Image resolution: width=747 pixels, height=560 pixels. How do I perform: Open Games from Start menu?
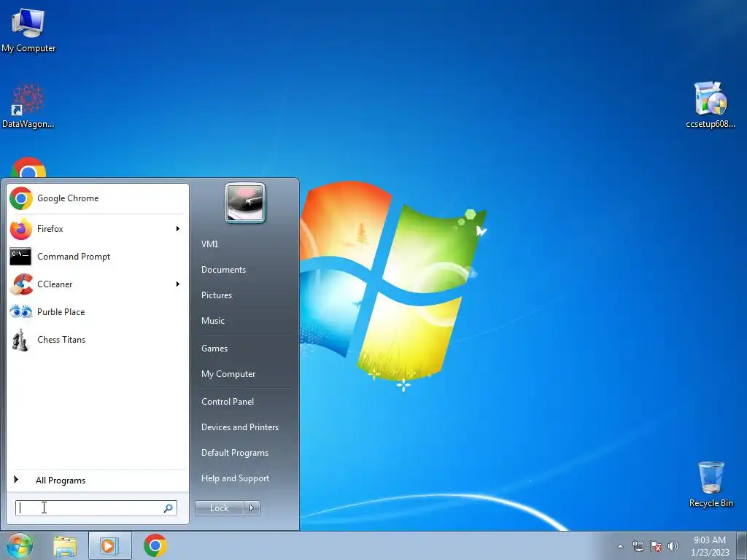[x=214, y=349]
